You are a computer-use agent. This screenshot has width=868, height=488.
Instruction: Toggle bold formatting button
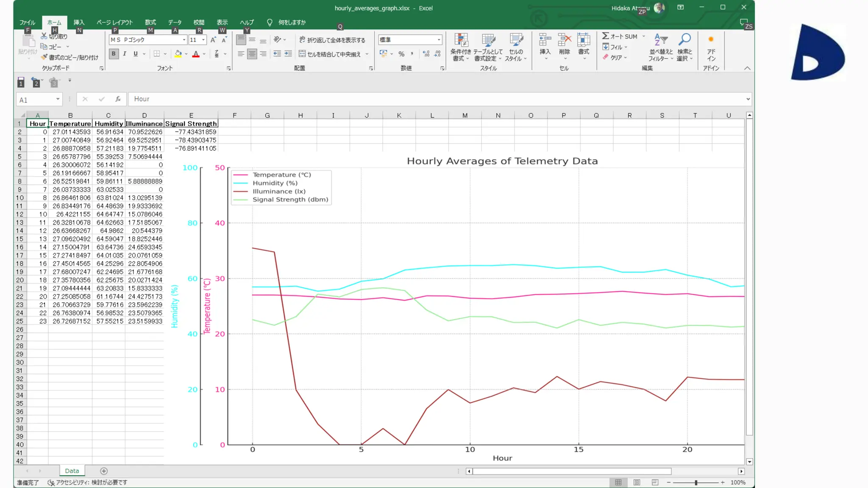(113, 54)
